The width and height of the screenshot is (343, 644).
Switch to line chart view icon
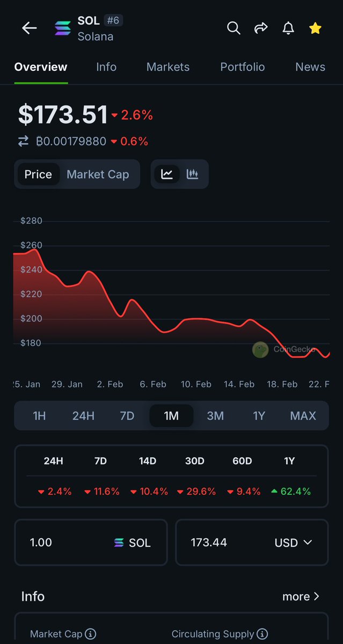[x=167, y=174]
